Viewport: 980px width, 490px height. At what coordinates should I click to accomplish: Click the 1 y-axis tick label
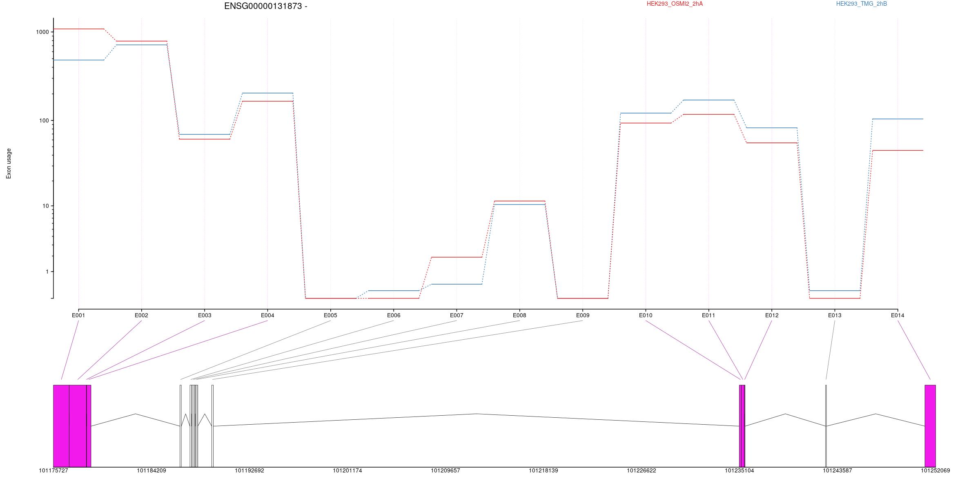(x=47, y=272)
